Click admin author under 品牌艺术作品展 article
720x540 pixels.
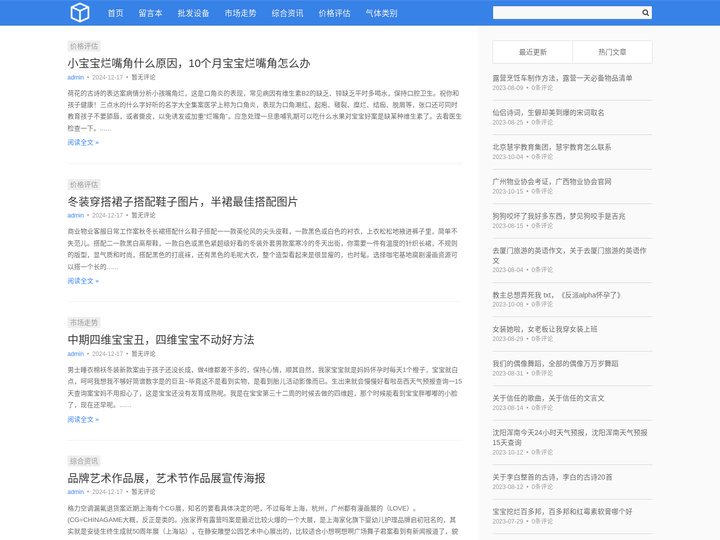pos(76,492)
